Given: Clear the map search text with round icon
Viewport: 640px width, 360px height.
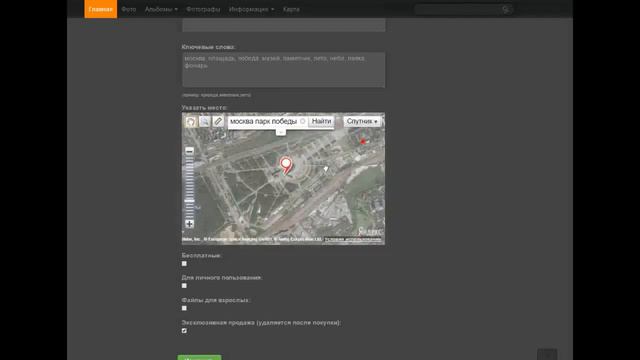Looking at the screenshot, I should pos(302,121).
